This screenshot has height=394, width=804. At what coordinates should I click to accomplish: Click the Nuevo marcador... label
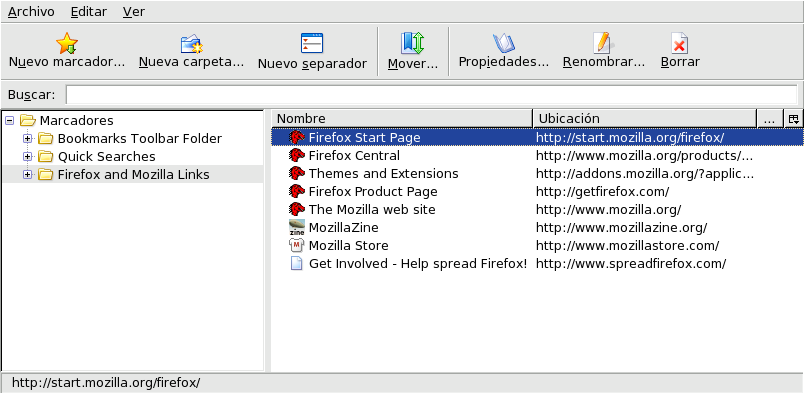coord(67,62)
